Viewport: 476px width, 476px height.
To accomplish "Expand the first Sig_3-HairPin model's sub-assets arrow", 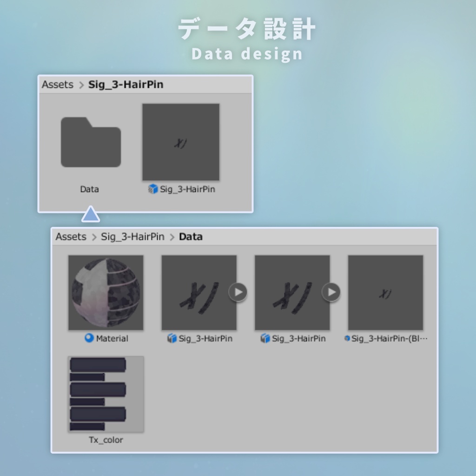I will click(x=238, y=292).
